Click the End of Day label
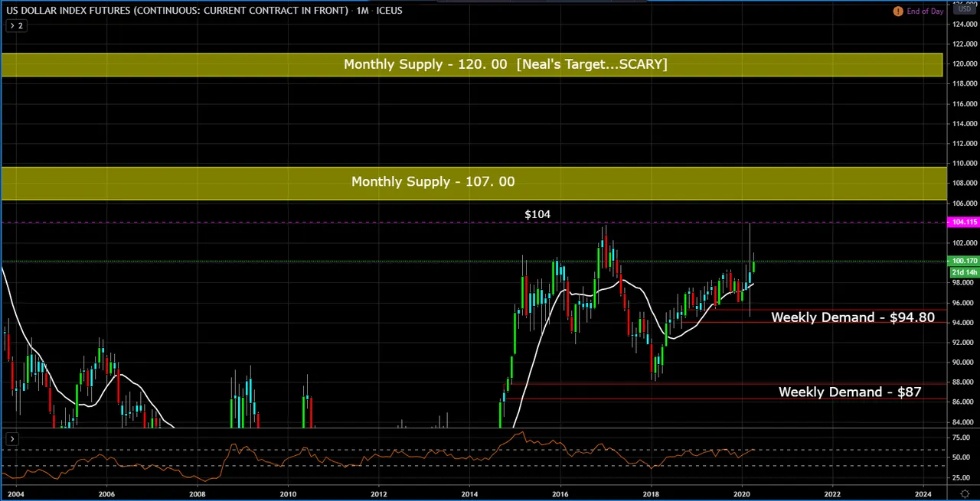Viewport: 980px width, 501px height. tap(925, 11)
